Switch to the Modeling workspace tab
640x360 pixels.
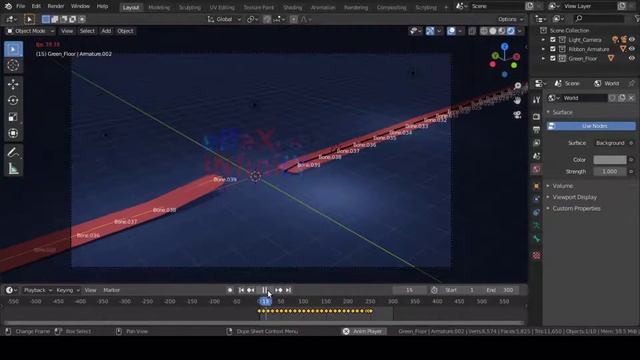(x=159, y=7)
